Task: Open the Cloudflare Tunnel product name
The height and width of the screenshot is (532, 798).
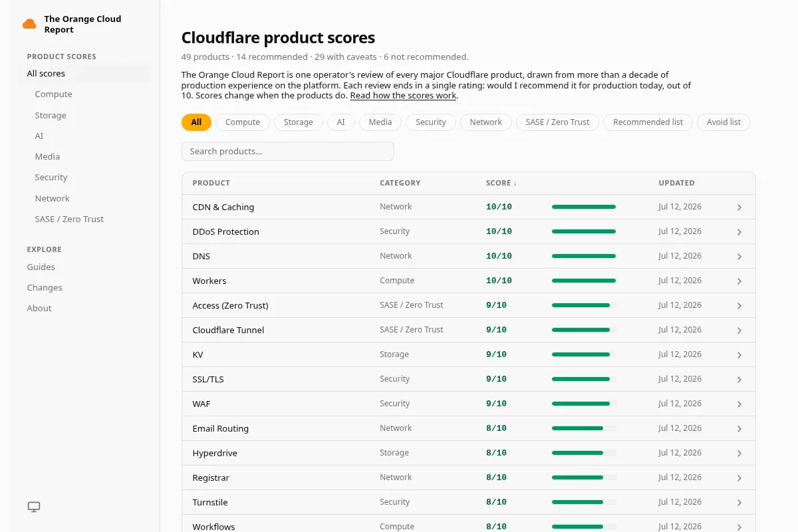Action: [228, 330]
